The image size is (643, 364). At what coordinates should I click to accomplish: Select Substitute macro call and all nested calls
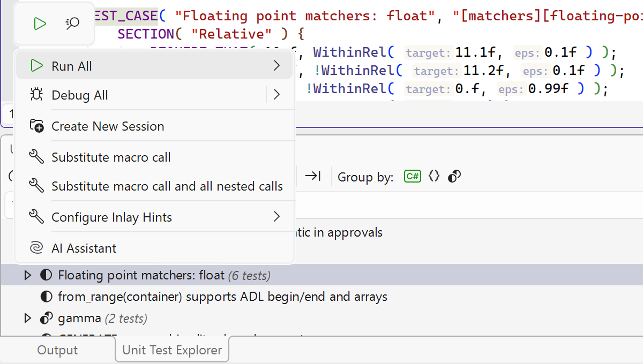click(167, 186)
